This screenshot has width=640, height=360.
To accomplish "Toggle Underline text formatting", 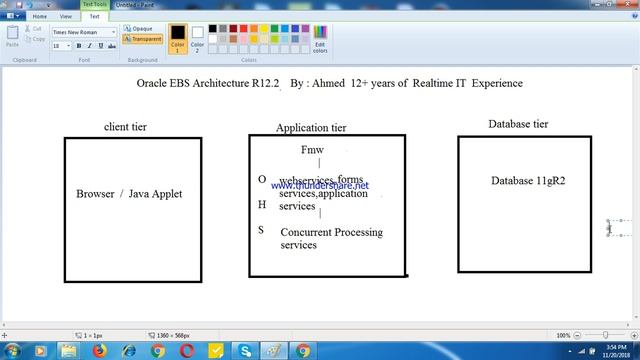I will 101,46.
